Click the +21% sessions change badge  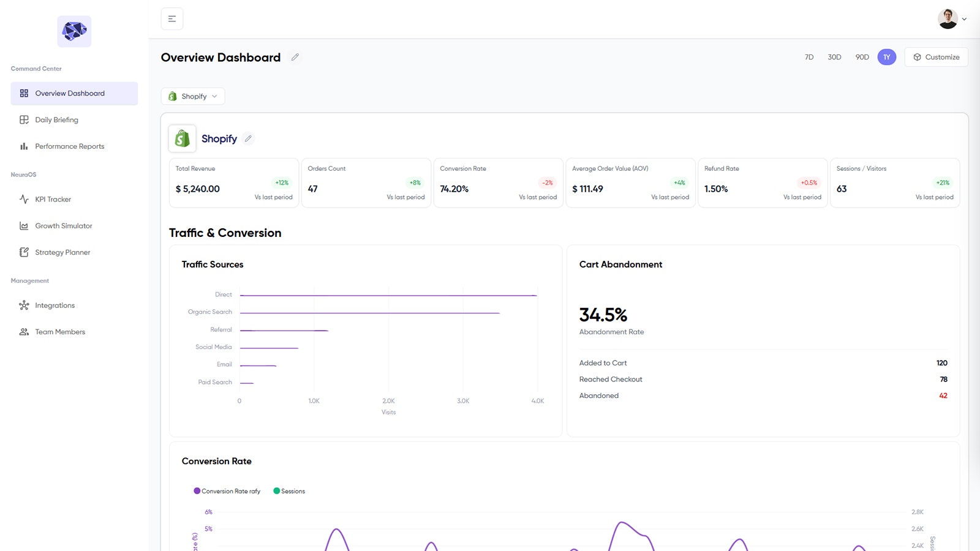coord(943,182)
